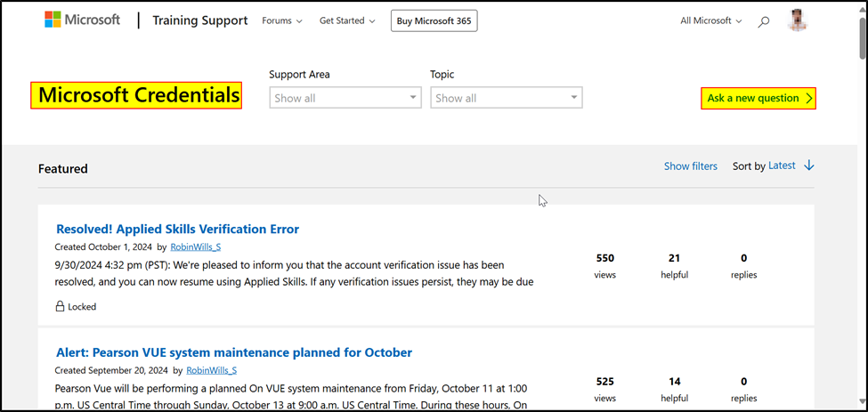Go to Training Support home
868x412 pixels.
coord(199,20)
